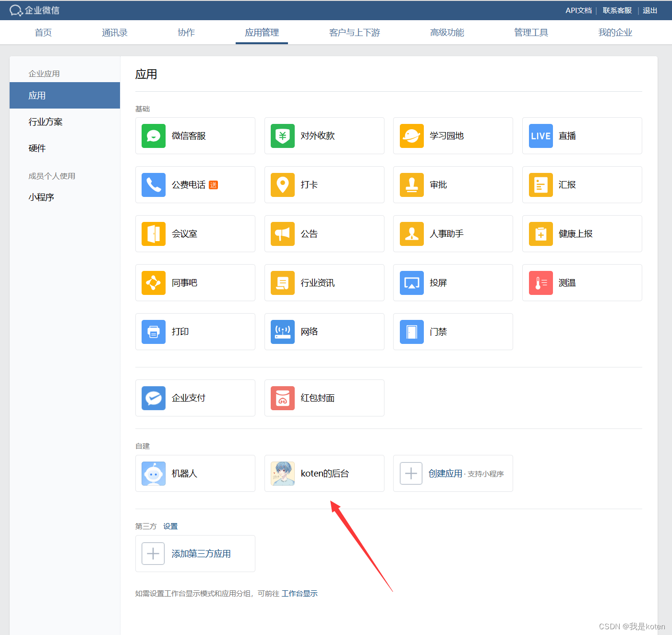The height and width of the screenshot is (635, 672).
Task: Click the 健康上报 label
Action: coord(576,234)
